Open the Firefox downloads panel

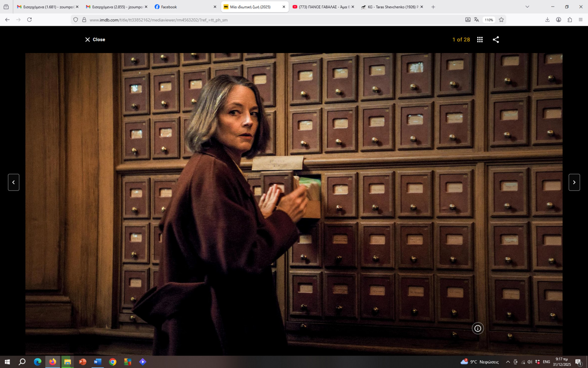547,20
